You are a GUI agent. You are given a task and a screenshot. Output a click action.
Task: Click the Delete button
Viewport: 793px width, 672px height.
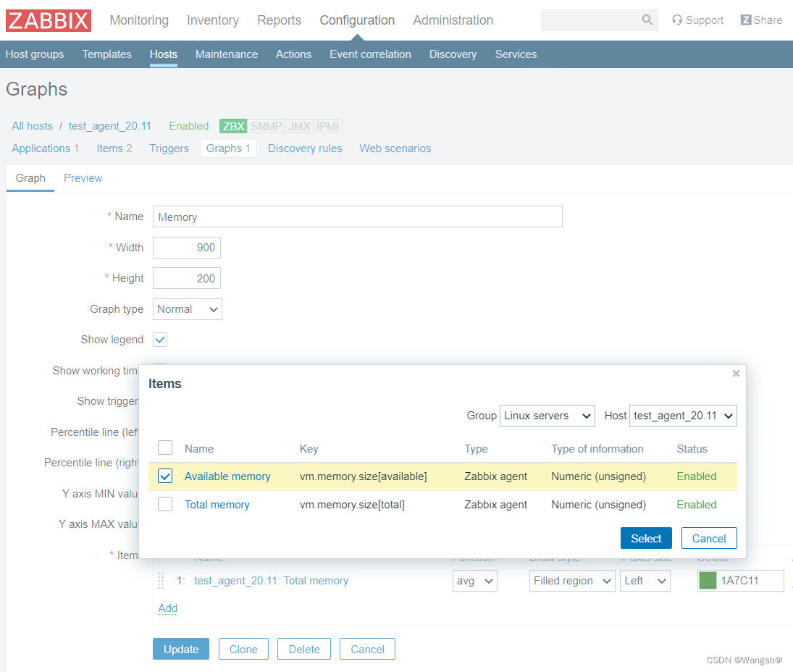304,650
